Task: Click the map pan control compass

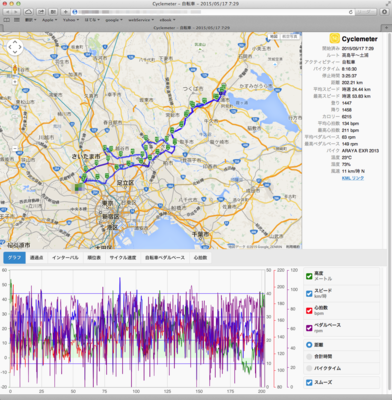Action: [x=15, y=47]
